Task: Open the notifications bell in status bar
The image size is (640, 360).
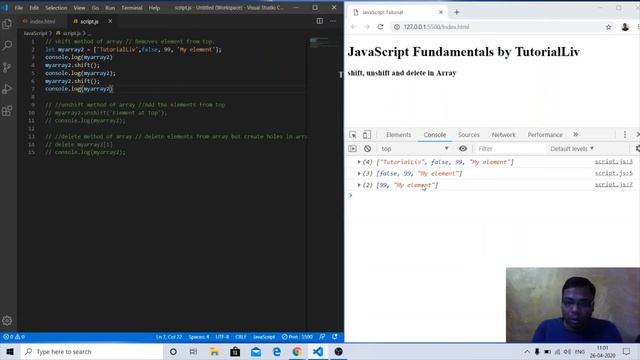Action: pos(335,337)
